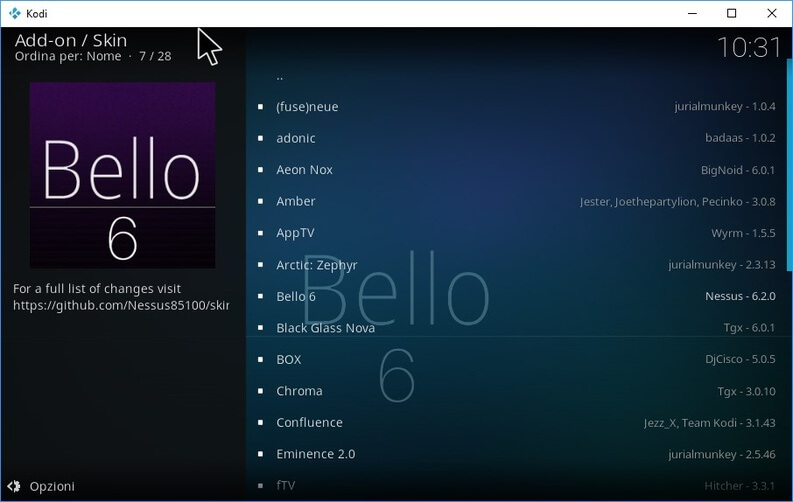Open Arctic: Zephyr skin entry
The image size is (793, 502).
[x=516, y=264]
